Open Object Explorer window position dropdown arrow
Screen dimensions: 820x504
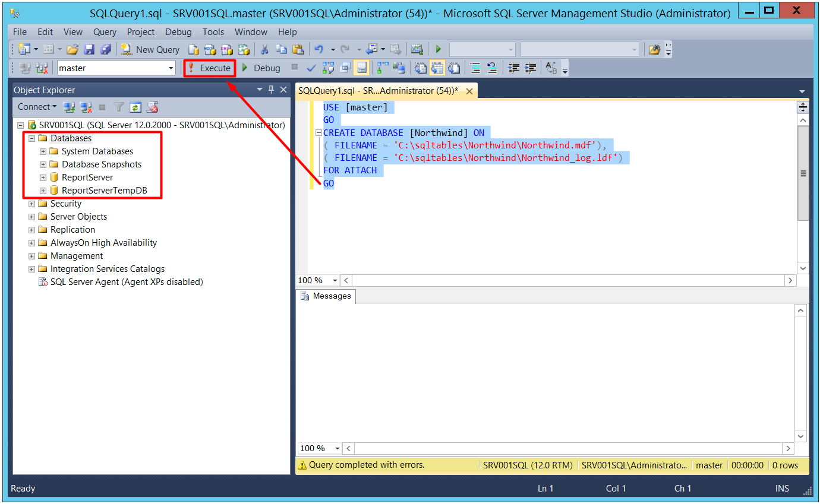pyautogui.click(x=259, y=90)
